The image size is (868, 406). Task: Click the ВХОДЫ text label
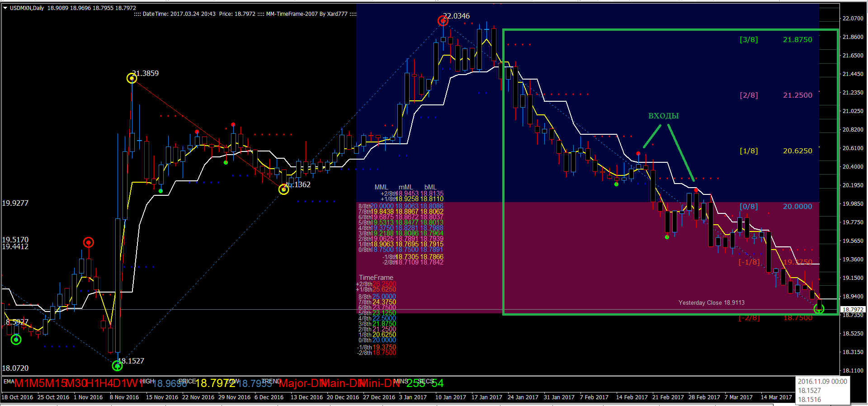664,116
